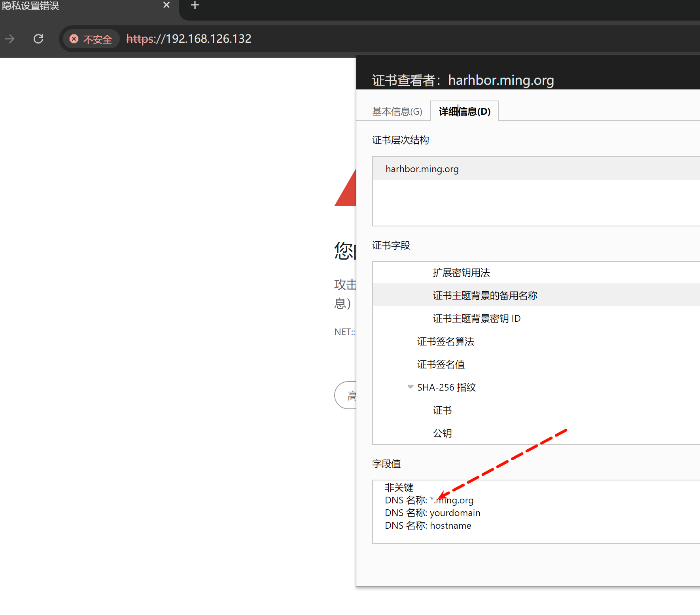The width and height of the screenshot is (700, 615).
Task: Select the 证书主题背景密钥 ID field
Action: click(x=477, y=319)
